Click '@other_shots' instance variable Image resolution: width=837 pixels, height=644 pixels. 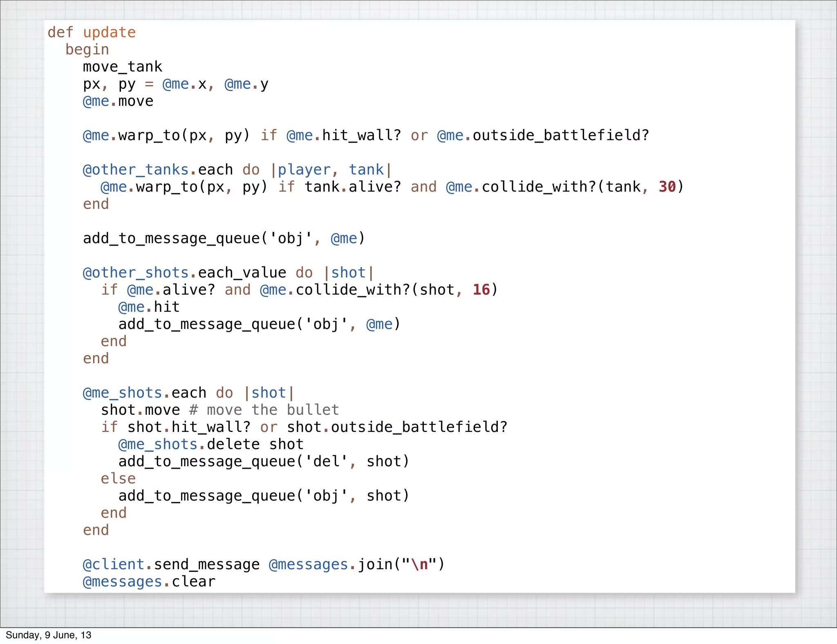point(135,273)
